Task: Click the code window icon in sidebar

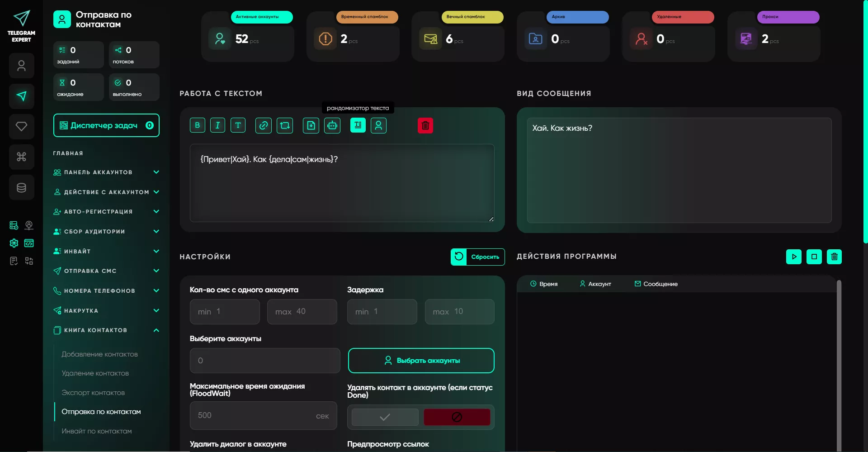Action: 29,243
